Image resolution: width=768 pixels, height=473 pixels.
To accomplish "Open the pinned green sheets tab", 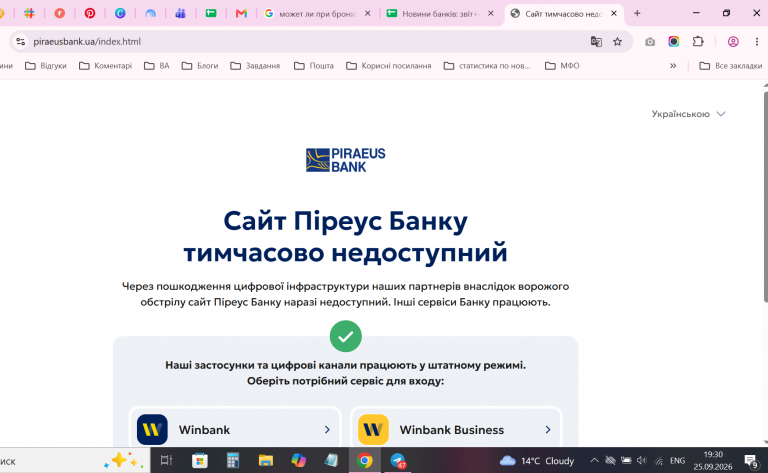I will (x=211, y=14).
